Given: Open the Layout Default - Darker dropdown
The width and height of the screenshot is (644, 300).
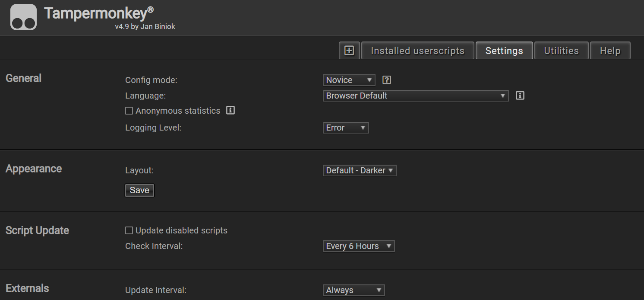Looking at the screenshot, I should pos(360,170).
